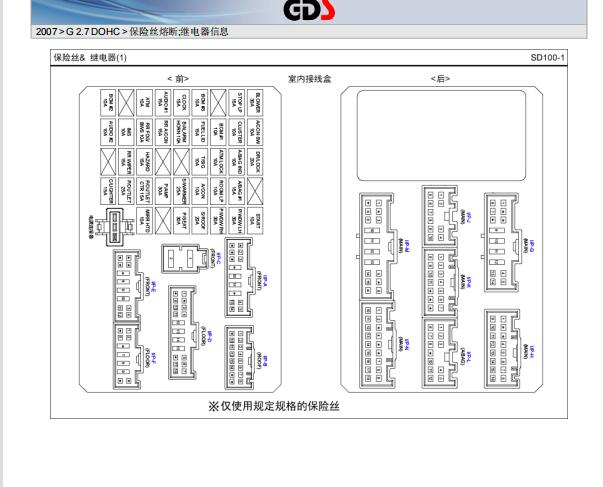Select the P/AMP 30A fuse cell
603x487 pixels.
(163, 191)
